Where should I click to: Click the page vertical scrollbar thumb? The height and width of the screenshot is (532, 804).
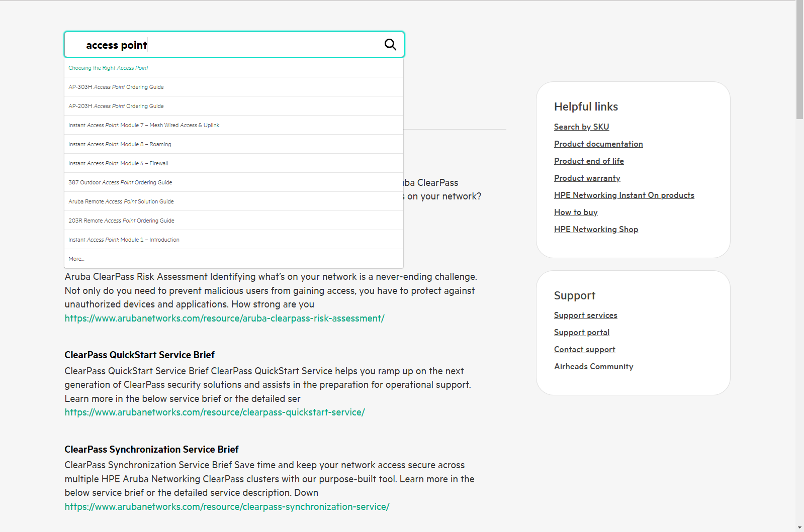799,59
